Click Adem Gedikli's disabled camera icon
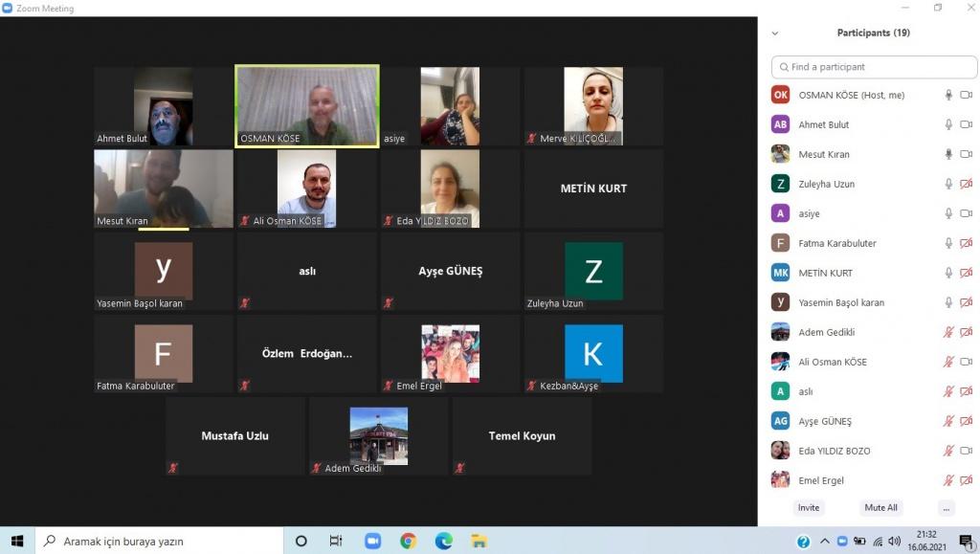980x554 pixels. (x=967, y=332)
